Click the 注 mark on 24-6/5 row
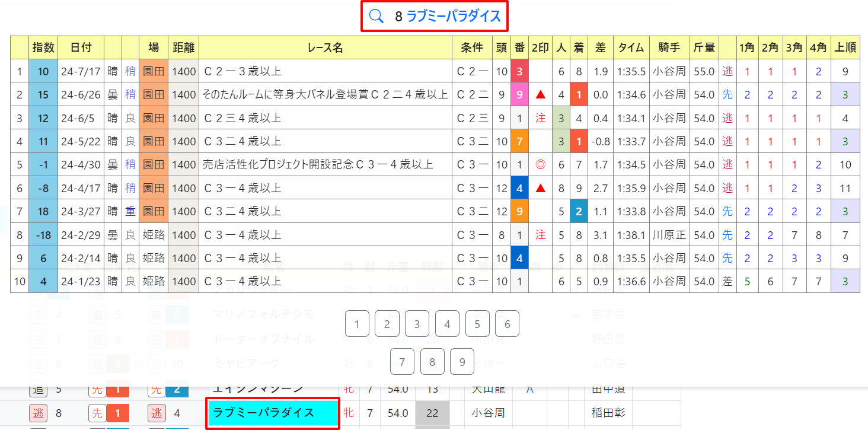This screenshot has height=430, width=868. point(540,117)
